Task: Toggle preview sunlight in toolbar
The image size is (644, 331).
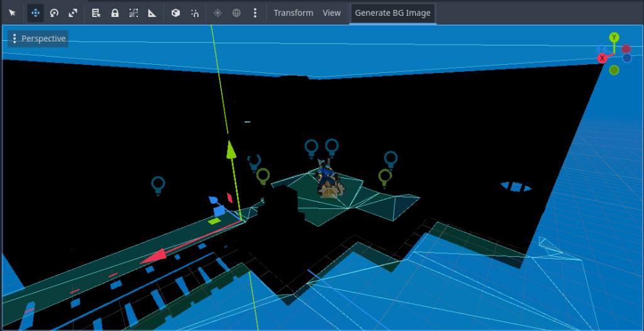Action: coord(218,13)
